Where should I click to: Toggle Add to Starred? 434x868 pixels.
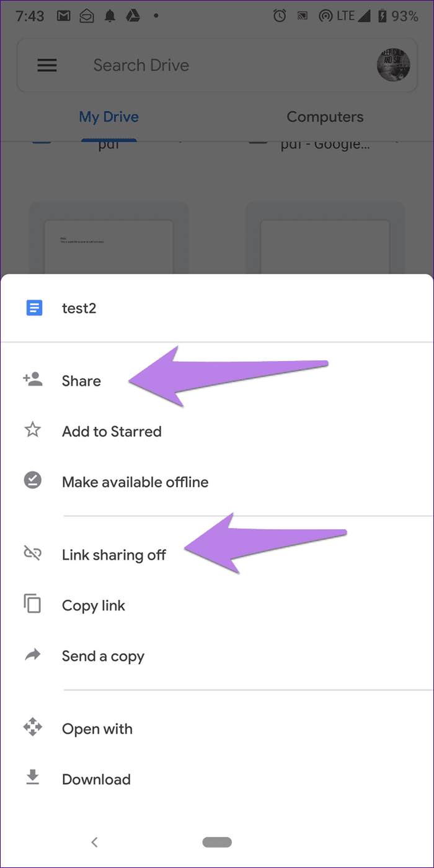217,431
